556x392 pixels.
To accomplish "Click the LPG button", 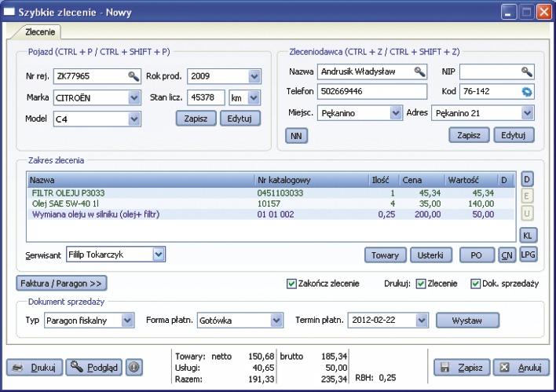I will tap(529, 255).
